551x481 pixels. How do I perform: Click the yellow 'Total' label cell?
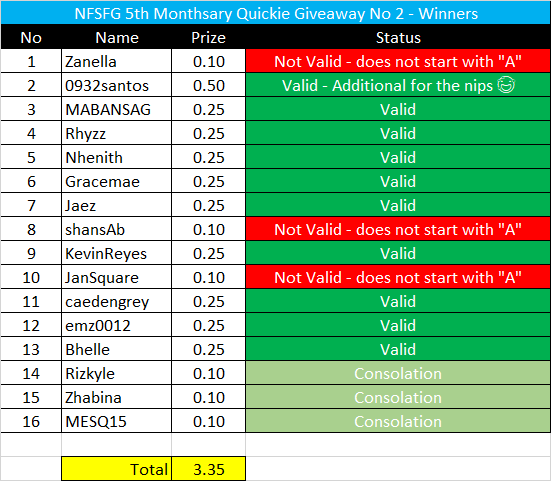pyautogui.click(x=117, y=469)
